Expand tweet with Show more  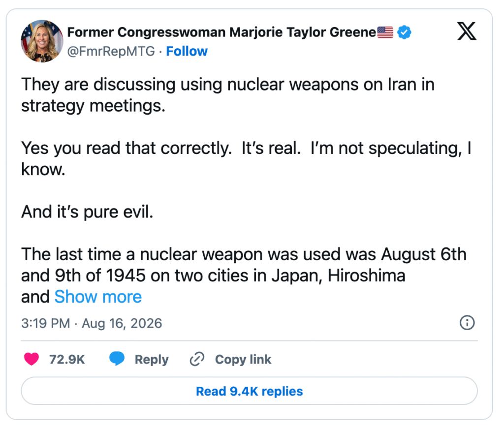[x=98, y=296]
